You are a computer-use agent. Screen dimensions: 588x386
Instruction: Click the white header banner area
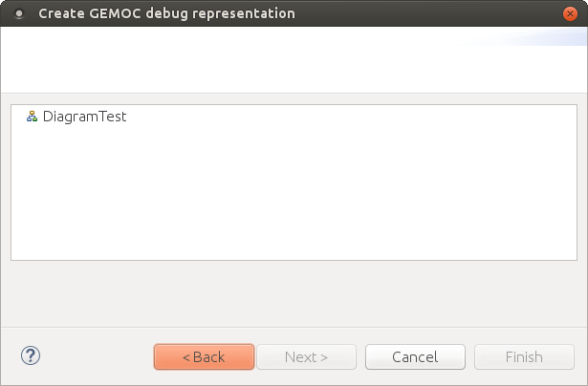pos(239,59)
